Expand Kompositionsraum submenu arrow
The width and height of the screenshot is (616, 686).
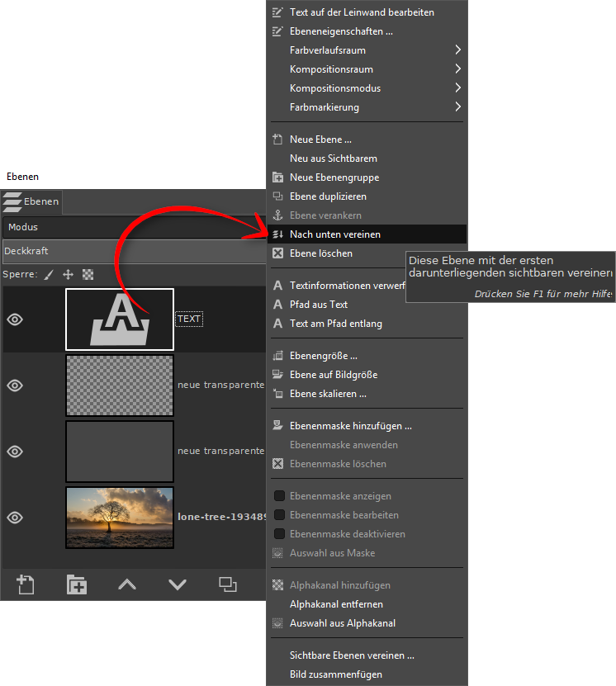tap(457, 69)
